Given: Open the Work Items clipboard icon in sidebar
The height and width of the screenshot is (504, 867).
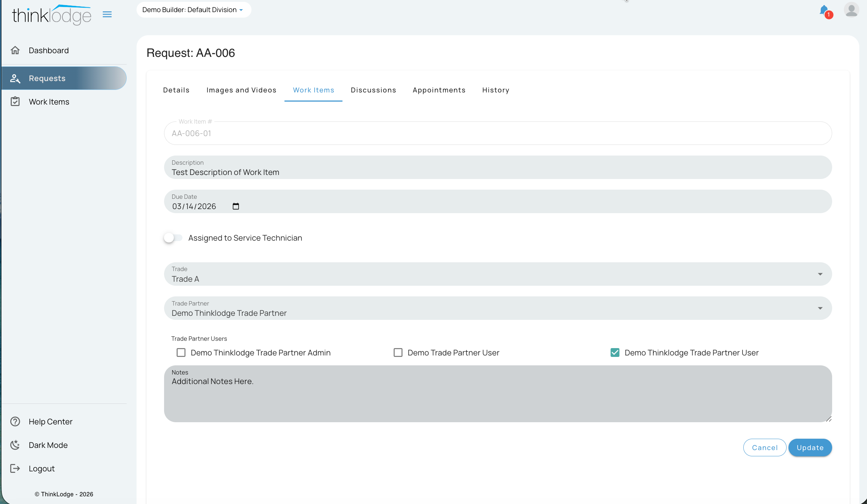Looking at the screenshot, I should pyautogui.click(x=15, y=102).
